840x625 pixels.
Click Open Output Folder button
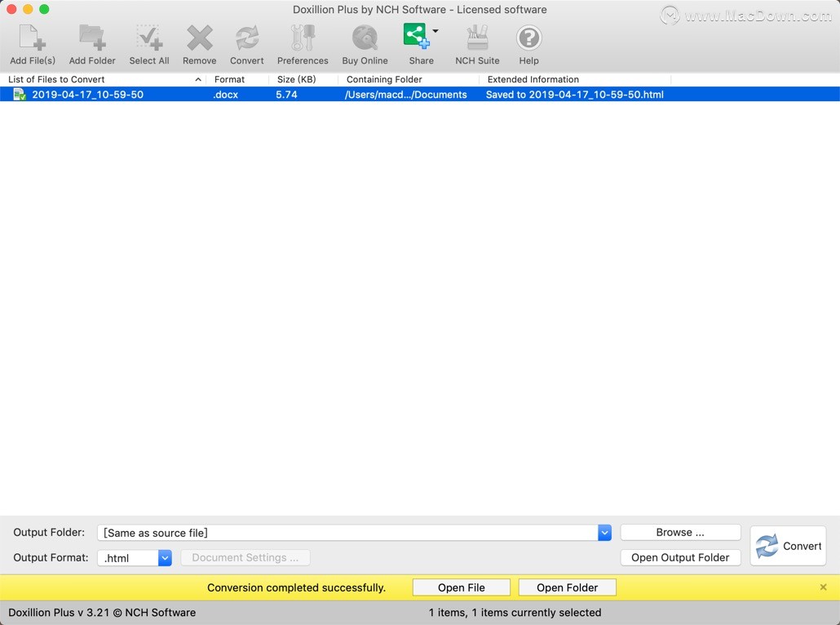680,557
